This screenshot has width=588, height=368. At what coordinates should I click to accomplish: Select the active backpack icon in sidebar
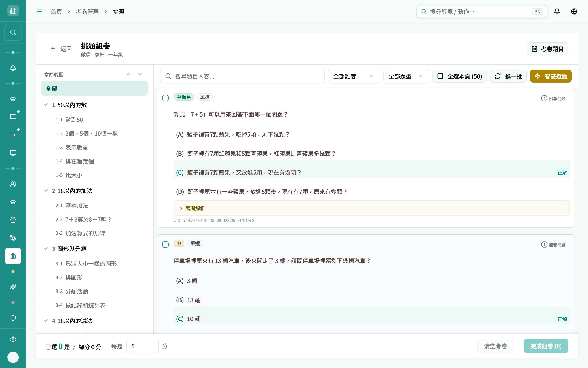(x=13, y=256)
